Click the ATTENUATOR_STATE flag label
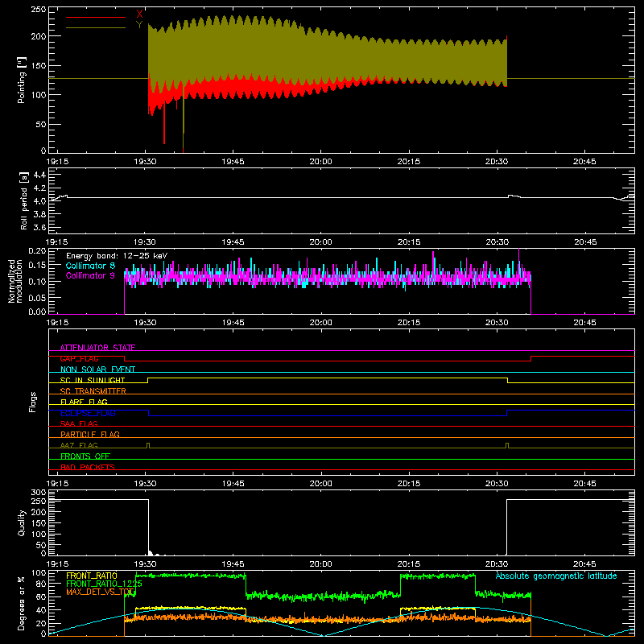This screenshot has height=644, width=644. (x=97, y=348)
